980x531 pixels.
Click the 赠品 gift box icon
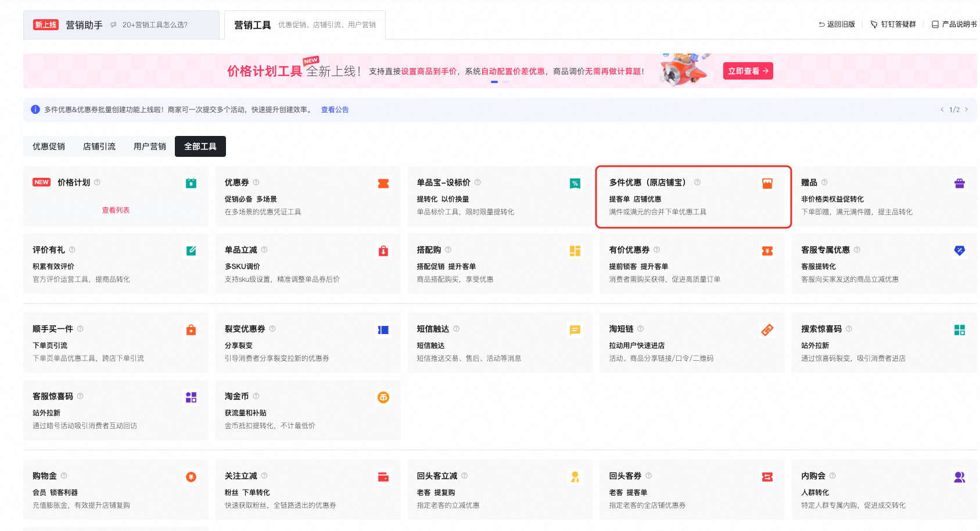point(960,184)
